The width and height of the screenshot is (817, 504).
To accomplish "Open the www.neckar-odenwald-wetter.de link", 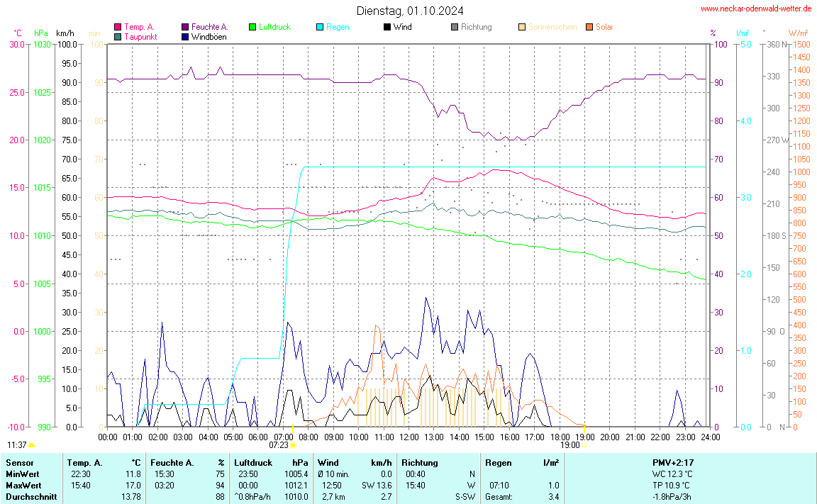I will pos(756,9).
